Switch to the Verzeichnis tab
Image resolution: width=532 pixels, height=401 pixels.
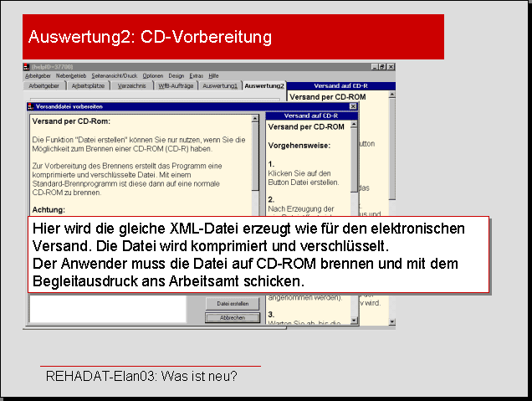click(x=133, y=85)
